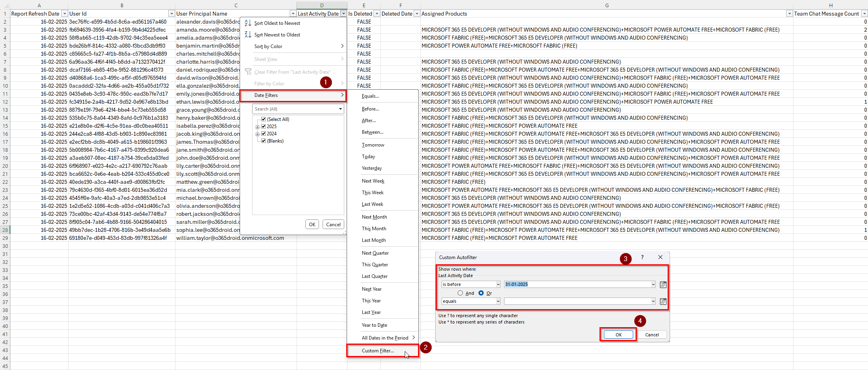
Task: Open calendar picker for the second filter criterion
Action: click(663, 302)
